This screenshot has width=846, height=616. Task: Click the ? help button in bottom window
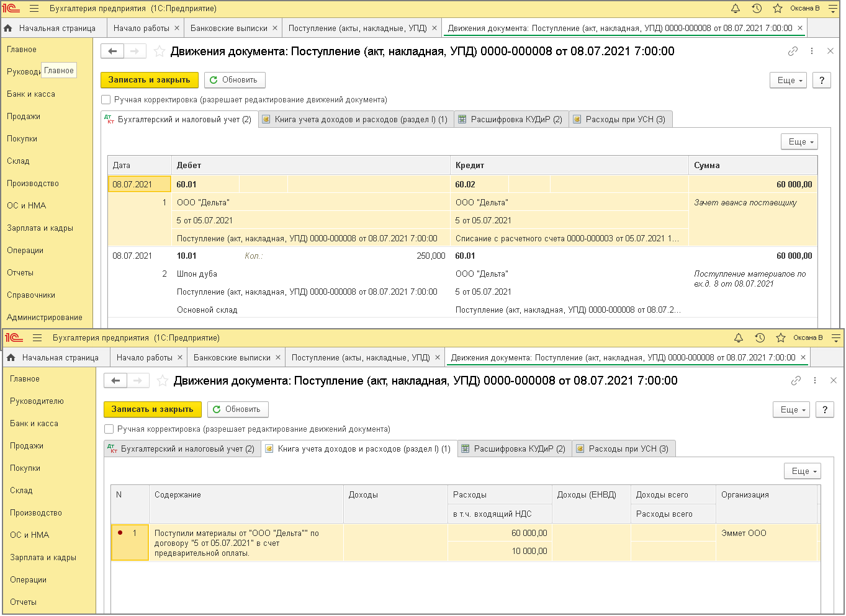coord(825,409)
